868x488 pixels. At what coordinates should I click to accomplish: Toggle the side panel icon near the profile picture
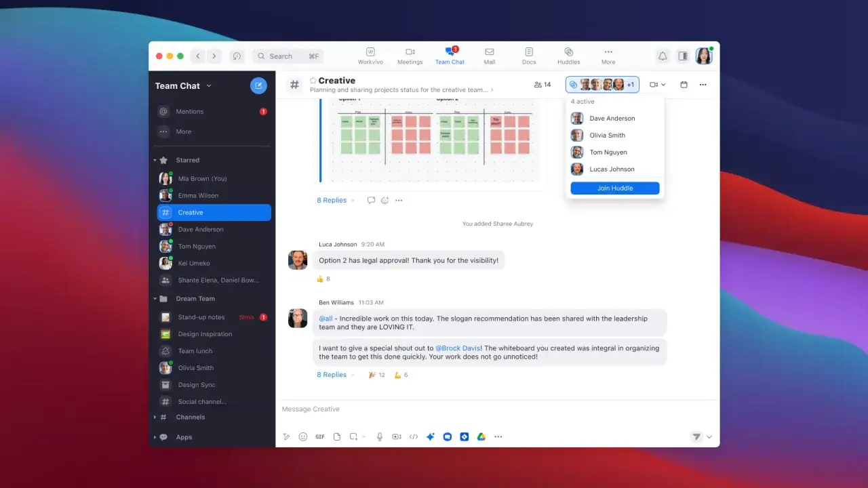[683, 56]
